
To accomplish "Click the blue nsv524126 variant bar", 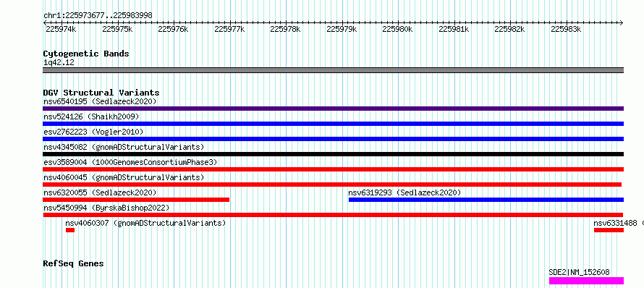I will click(333, 124).
